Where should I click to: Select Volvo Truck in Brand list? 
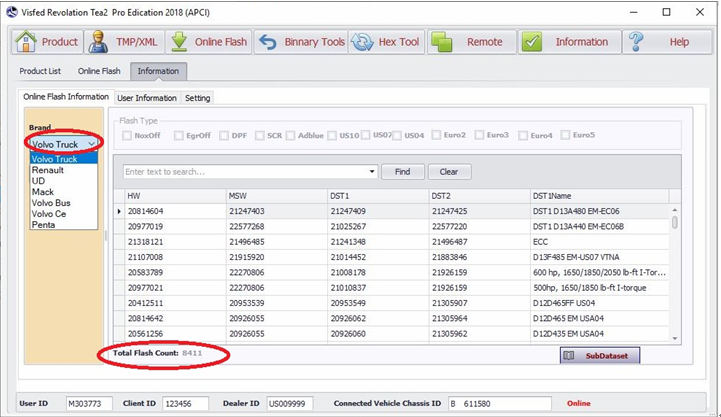[x=64, y=159]
